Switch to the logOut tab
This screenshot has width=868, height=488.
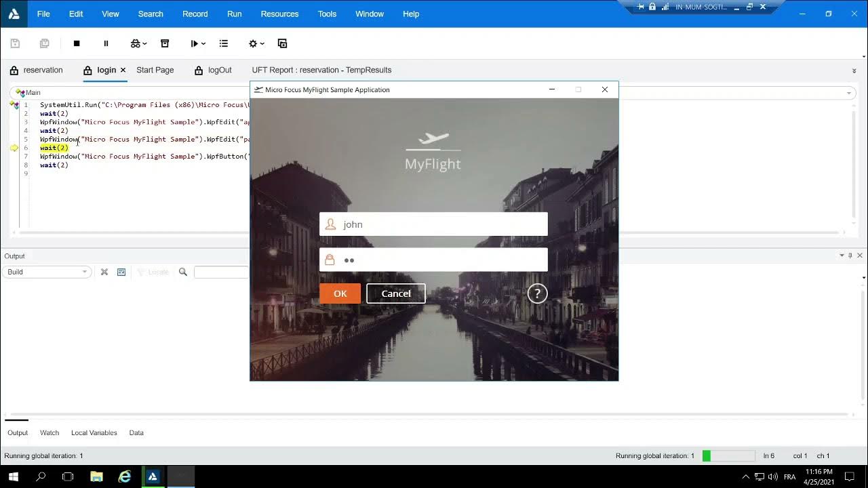pos(213,70)
